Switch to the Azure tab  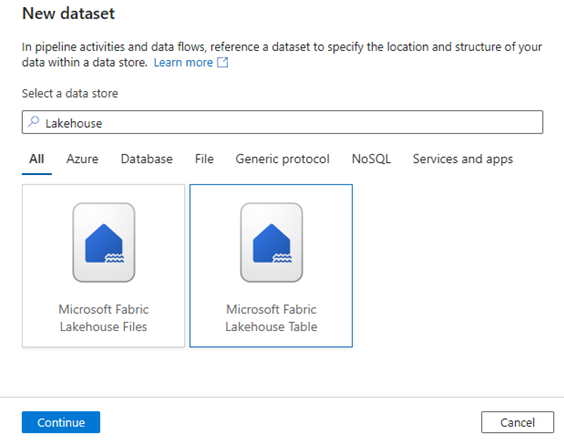(x=82, y=159)
